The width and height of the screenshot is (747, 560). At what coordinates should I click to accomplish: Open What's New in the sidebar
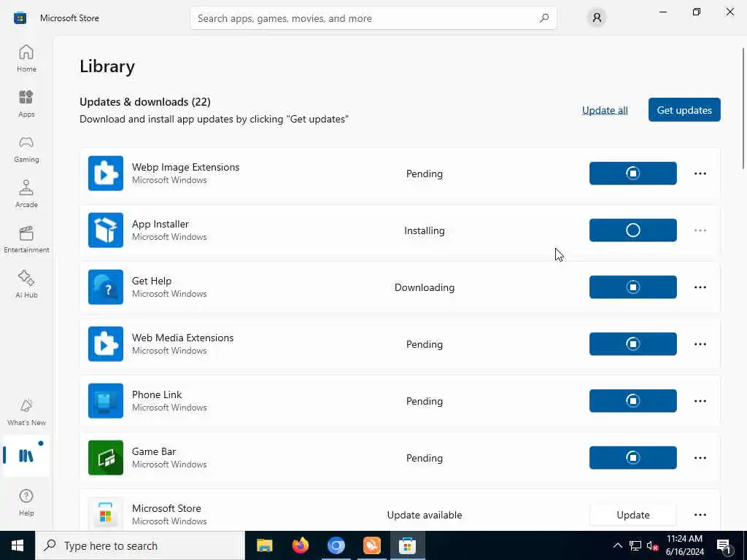point(26,412)
